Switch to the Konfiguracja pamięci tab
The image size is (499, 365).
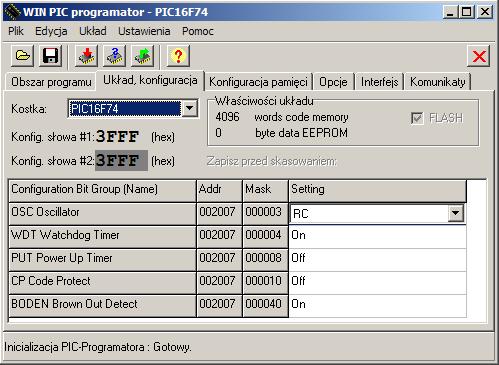coord(258,82)
